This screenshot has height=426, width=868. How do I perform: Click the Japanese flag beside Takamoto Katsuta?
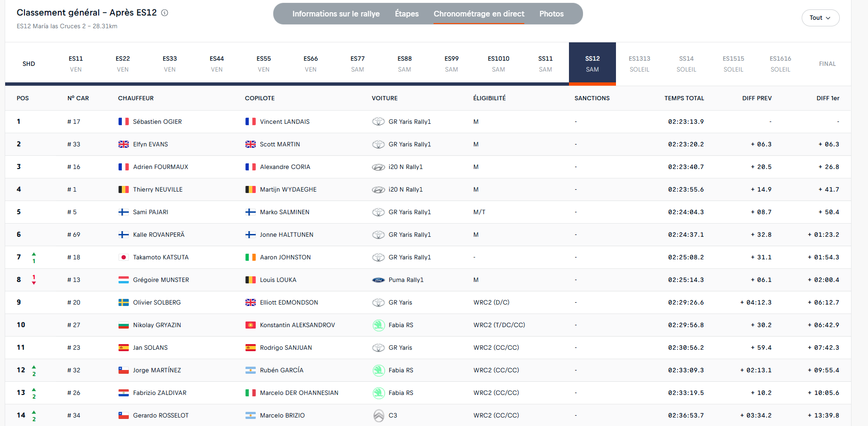(124, 257)
